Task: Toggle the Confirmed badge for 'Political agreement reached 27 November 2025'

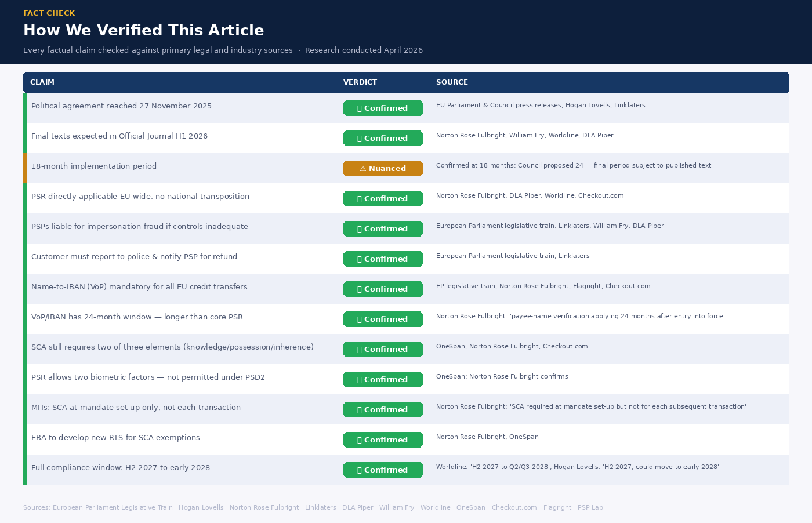Action: (383, 108)
